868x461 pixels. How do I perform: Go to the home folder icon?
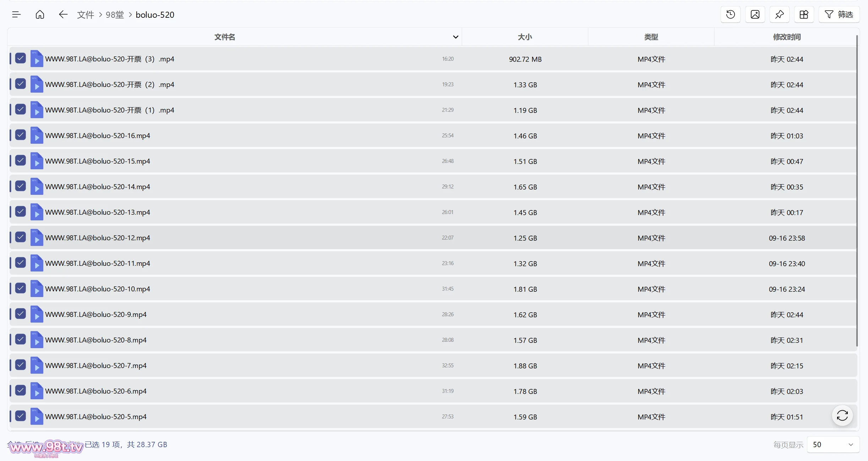[x=40, y=15]
